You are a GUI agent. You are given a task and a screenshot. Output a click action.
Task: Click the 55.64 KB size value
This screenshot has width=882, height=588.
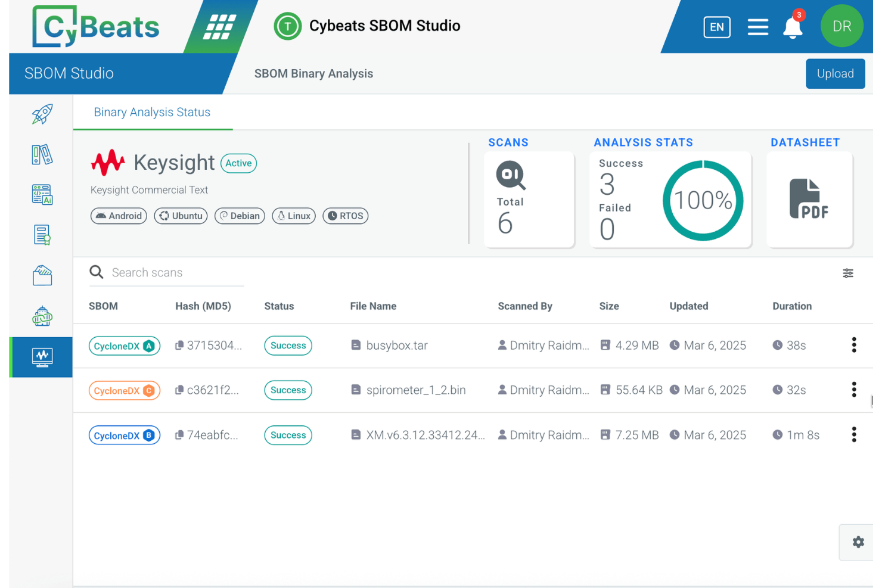coord(639,390)
